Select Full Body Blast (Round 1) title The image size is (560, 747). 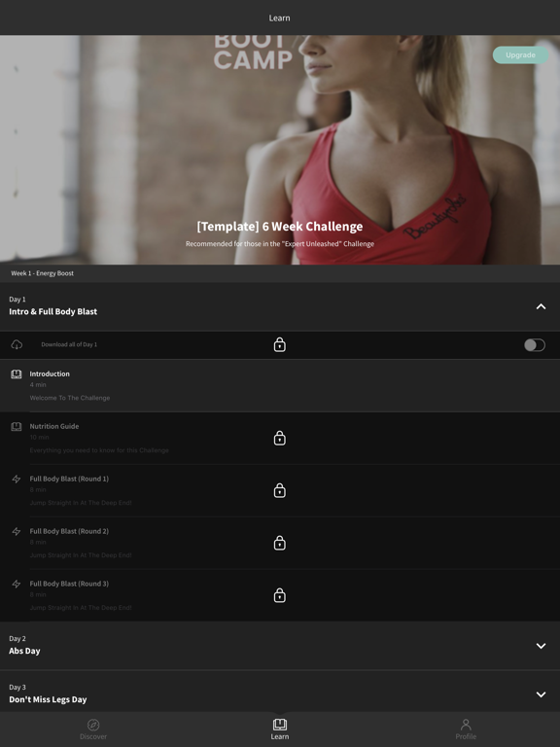[x=69, y=479]
